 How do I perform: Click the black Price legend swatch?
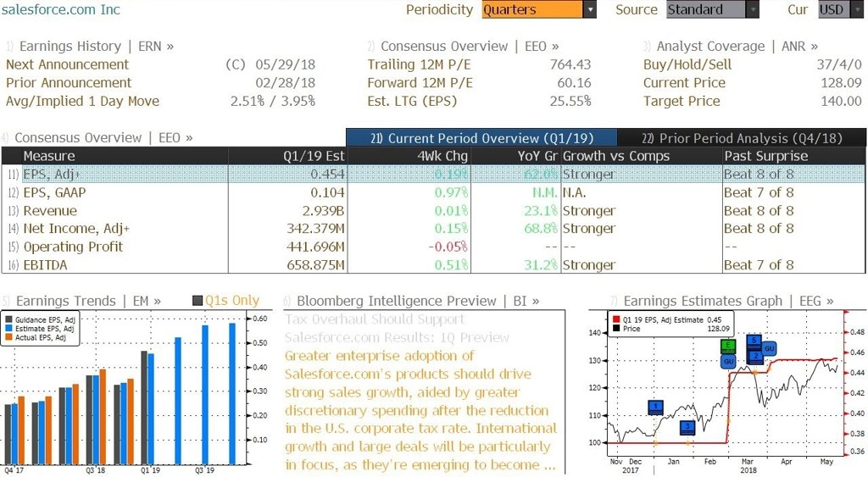coord(616,329)
